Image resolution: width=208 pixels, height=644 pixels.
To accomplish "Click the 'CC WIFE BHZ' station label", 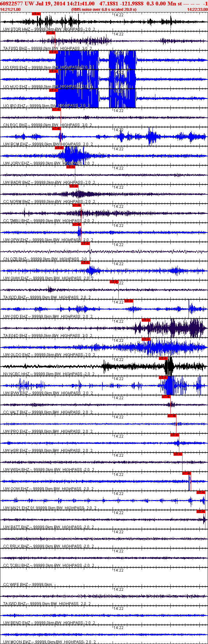I will point(16,585).
